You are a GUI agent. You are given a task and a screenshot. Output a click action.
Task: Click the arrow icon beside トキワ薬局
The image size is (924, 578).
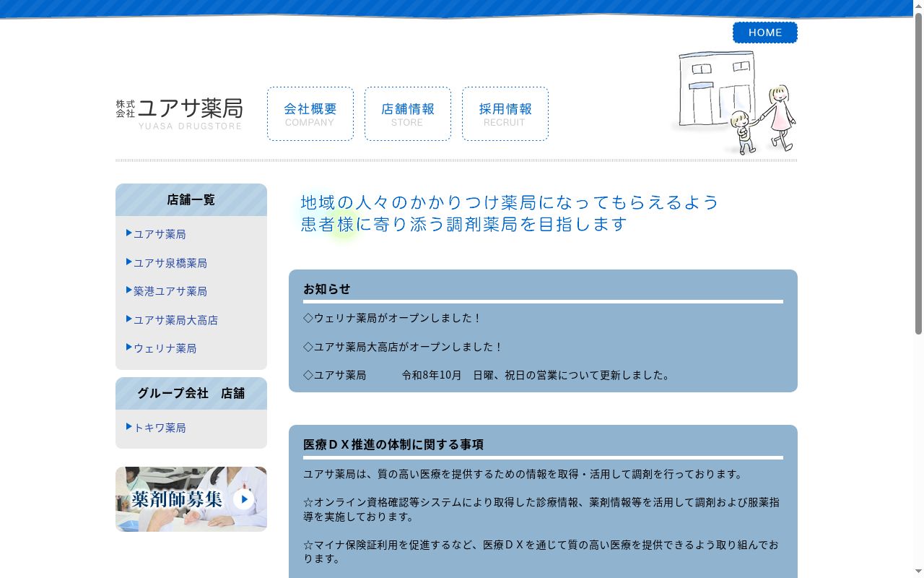(129, 426)
